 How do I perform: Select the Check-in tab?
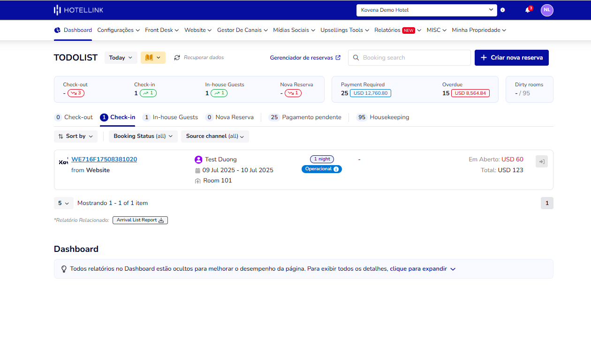118,117
